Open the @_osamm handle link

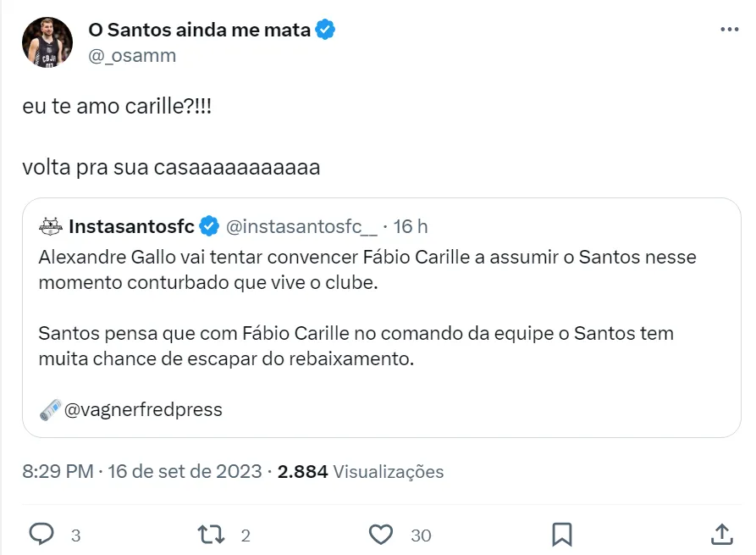tap(132, 55)
